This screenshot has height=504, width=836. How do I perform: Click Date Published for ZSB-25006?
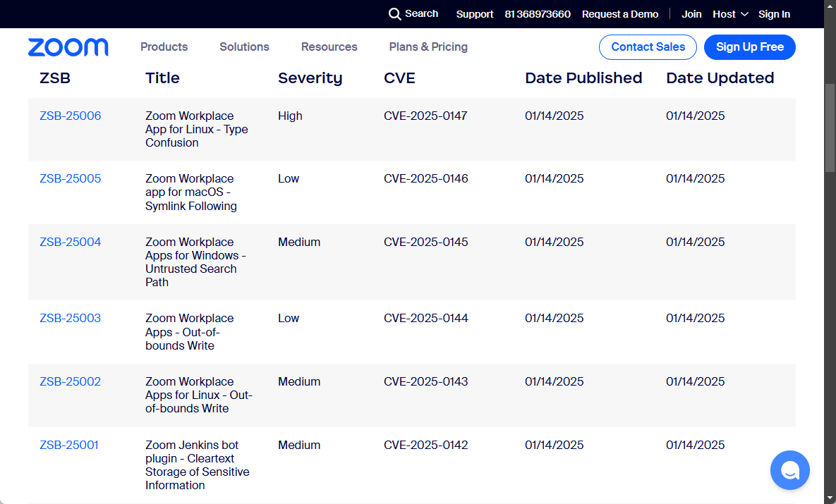click(555, 116)
